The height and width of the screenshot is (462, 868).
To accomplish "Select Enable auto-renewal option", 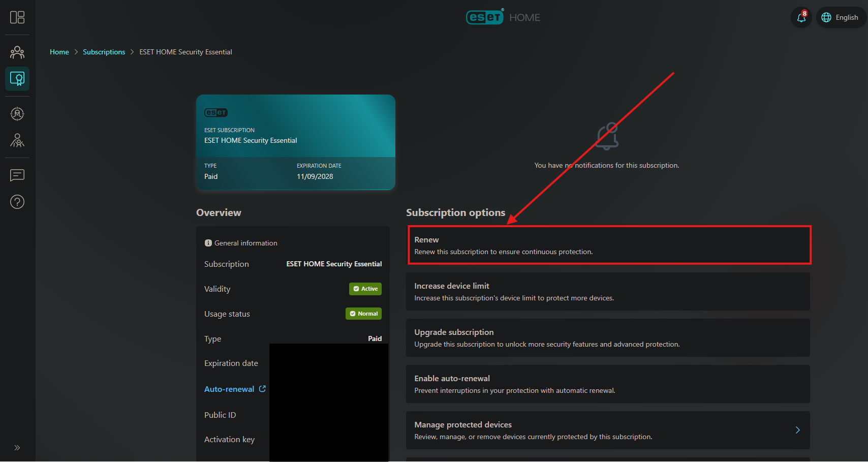I will 608,384.
